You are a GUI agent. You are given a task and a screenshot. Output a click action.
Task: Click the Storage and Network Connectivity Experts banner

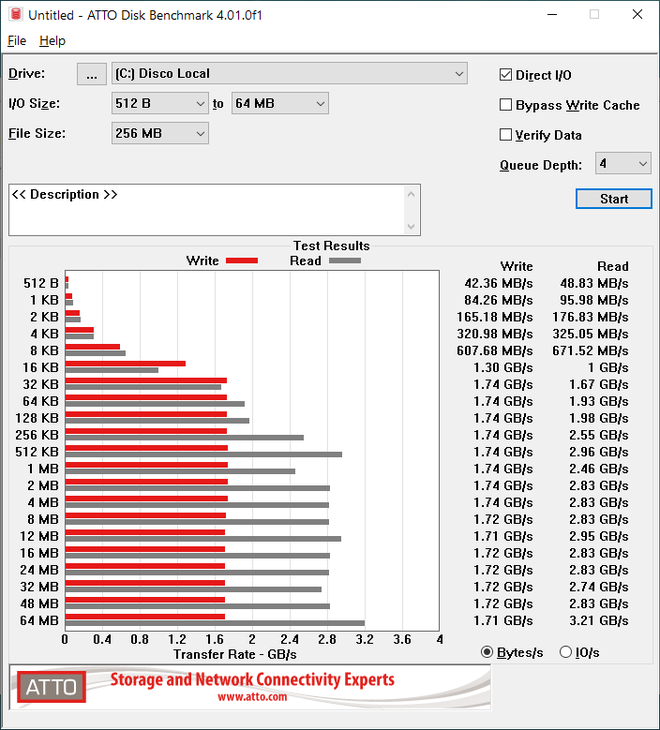click(x=252, y=680)
